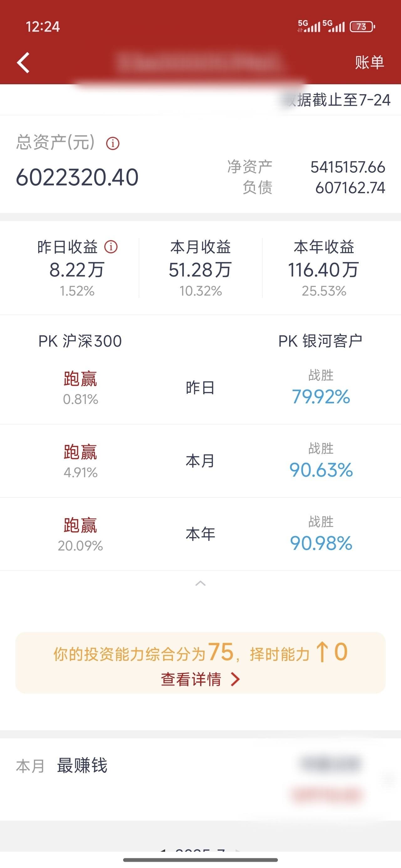Tap the PK 沪深300 column header
Viewport: 401px width, 868px height.
[x=80, y=341]
